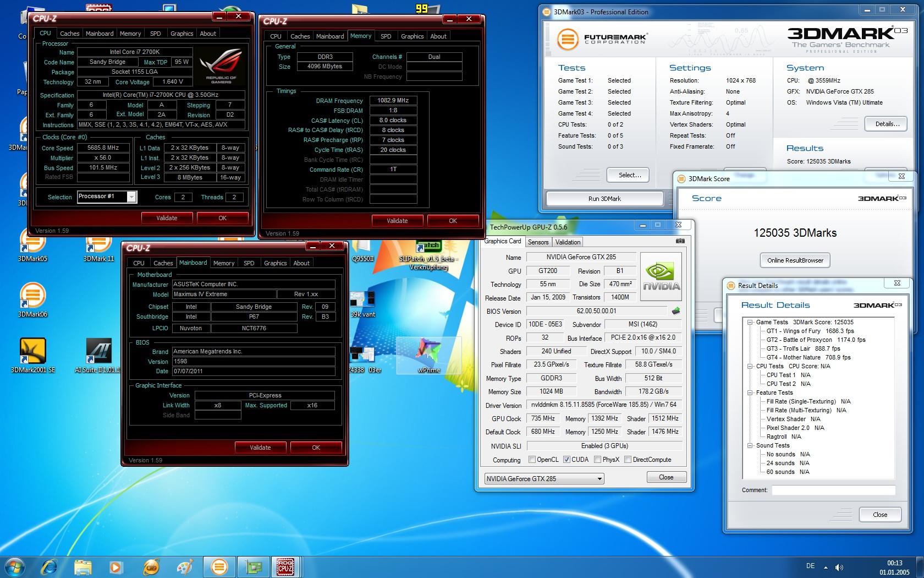Open the NVIDIA GeForce GTX 285 dropdown

(x=544, y=478)
